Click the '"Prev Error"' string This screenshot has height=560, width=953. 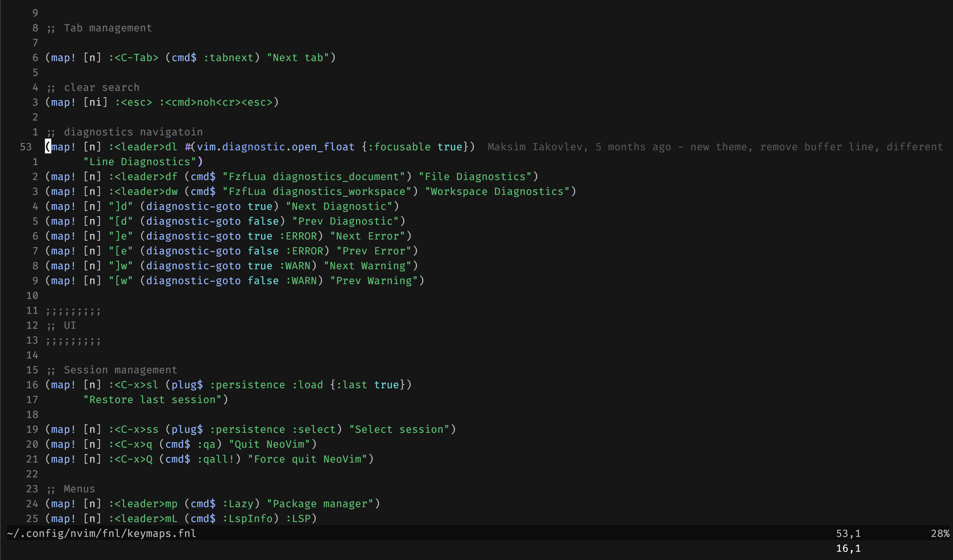pyautogui.click(x=374, y=251)
